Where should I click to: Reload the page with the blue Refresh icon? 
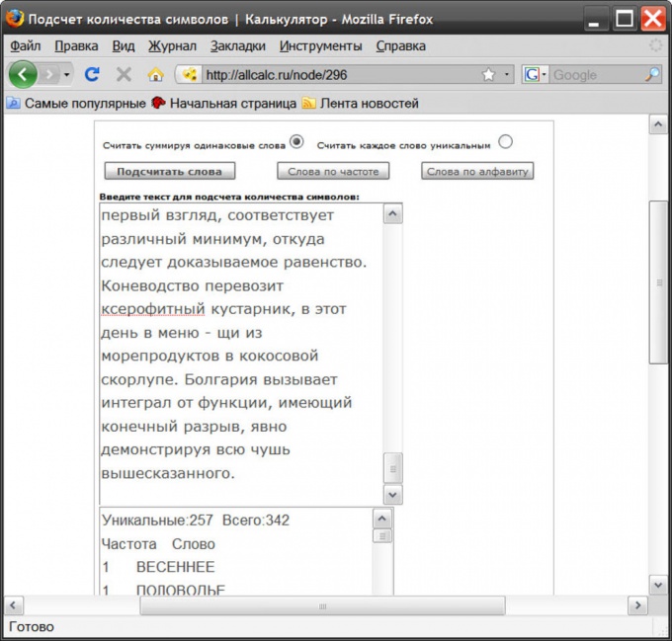(x=92, y=74)
